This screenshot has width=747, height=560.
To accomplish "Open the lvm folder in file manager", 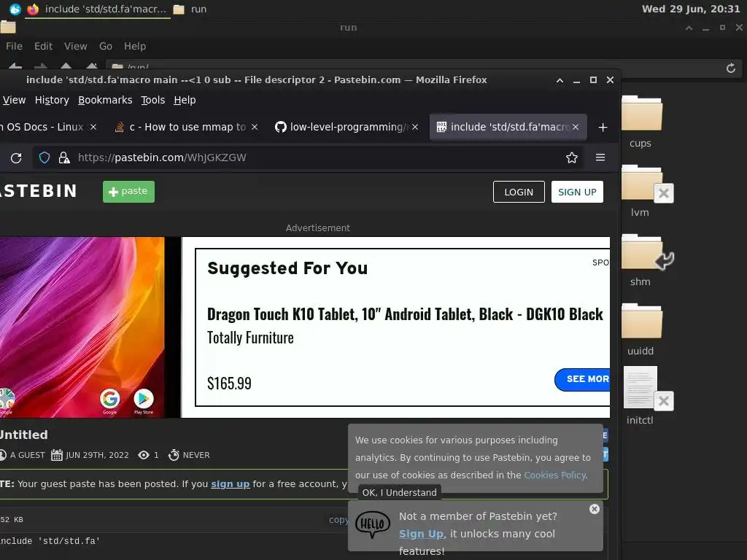I will pyautogui.click(x=641, y=190).
